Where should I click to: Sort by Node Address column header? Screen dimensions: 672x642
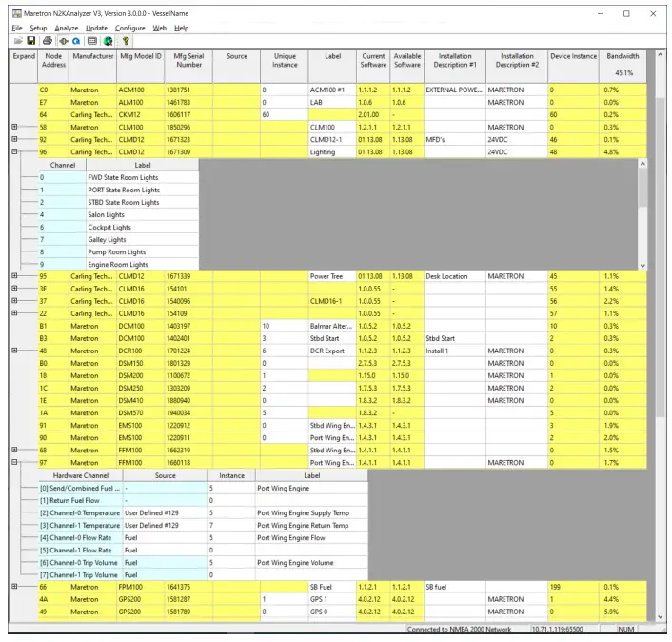[x=53, y=66]
